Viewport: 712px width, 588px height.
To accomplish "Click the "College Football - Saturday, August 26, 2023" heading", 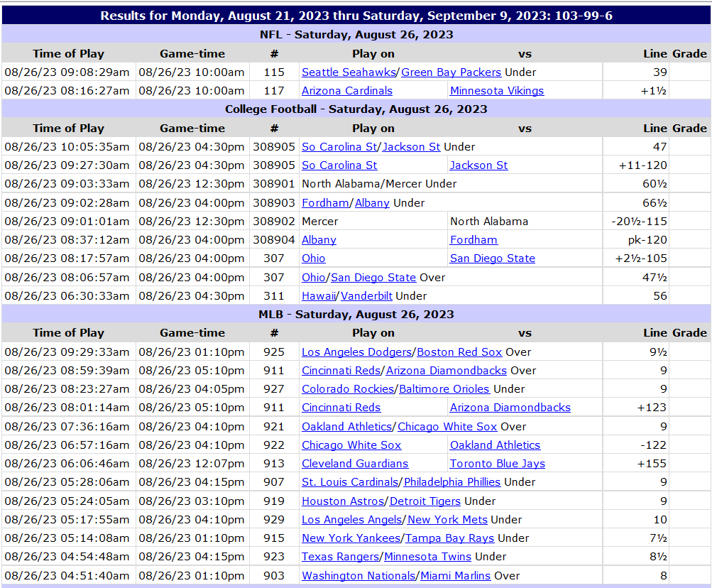I will tap(356, 109).
